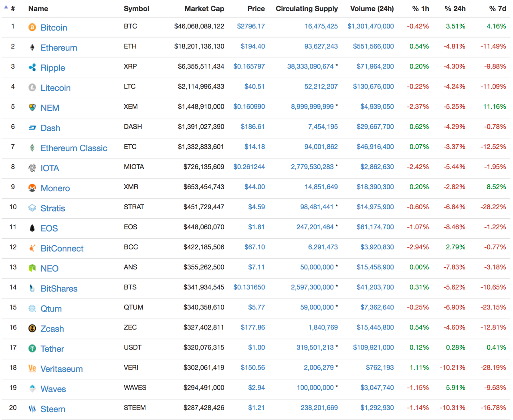Click BitConnect 1h change -2.94%
Screen dimensions: 513x420
tap(418, 247)
